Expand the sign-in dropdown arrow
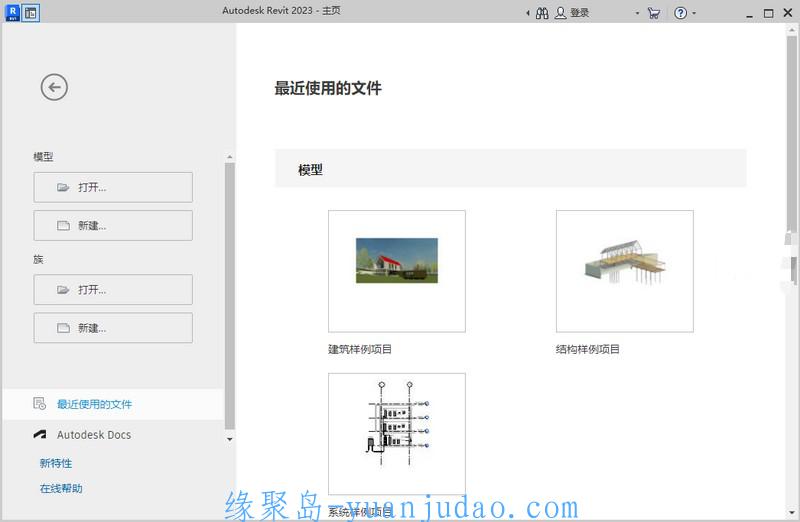Image resolution: width=800 pixels, height=522 pixels. [x=637, y=13]
